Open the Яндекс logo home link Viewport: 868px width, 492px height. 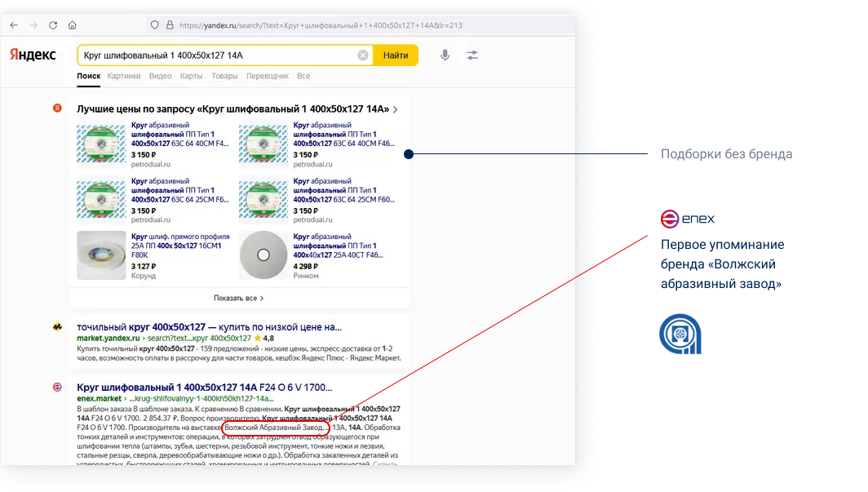(33, 55)
